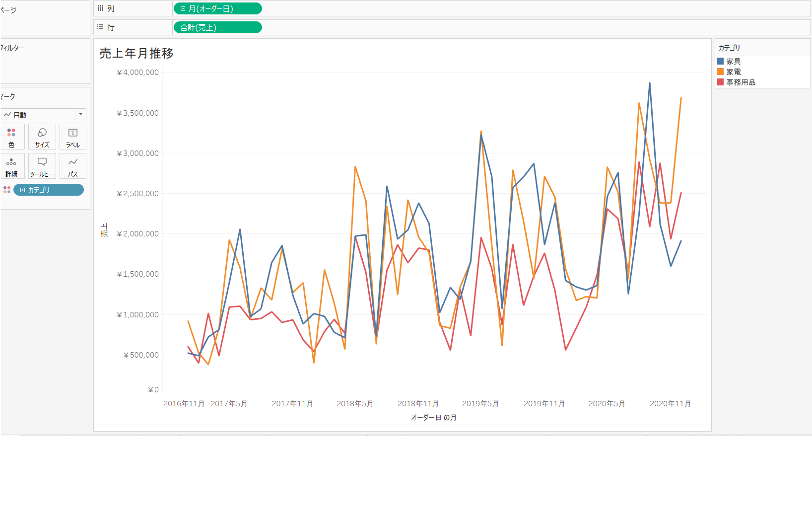Click the 行 rows shelf label
This screenshot has height=523, width=812.
pos(111,28)
